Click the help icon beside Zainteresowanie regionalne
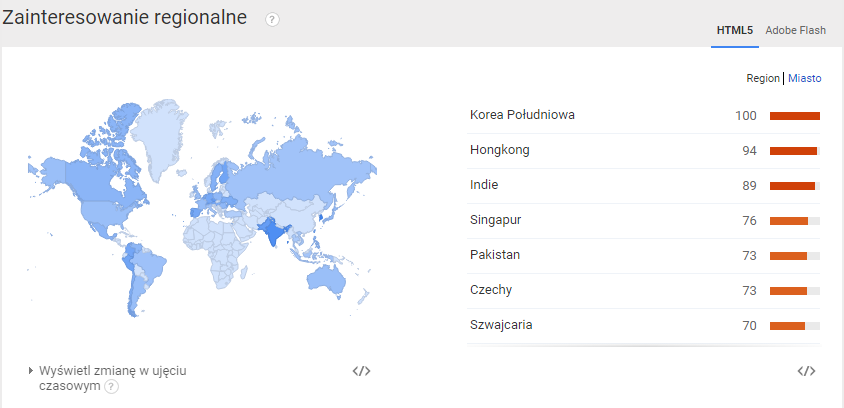 coord(272,20)
